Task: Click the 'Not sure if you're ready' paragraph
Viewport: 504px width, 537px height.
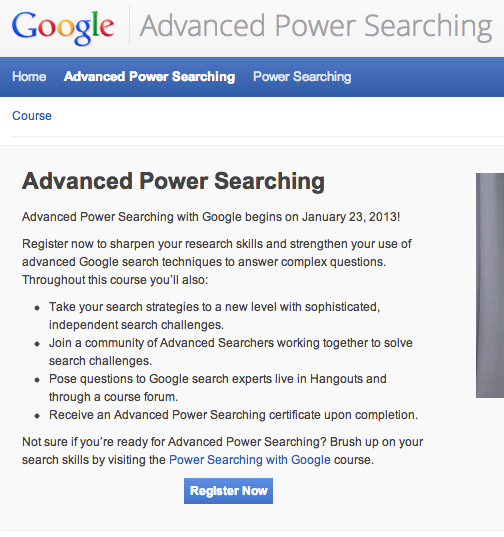Action: [x=223, y=451]
